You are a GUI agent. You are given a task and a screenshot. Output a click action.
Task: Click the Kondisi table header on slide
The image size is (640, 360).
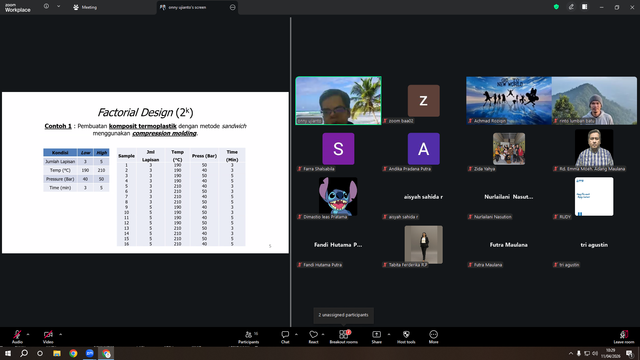[x=60, y=152]
